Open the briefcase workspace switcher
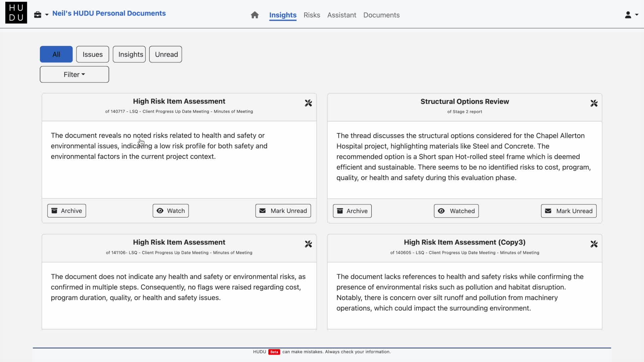The image size is (644, 362). [x=41, y=15]
